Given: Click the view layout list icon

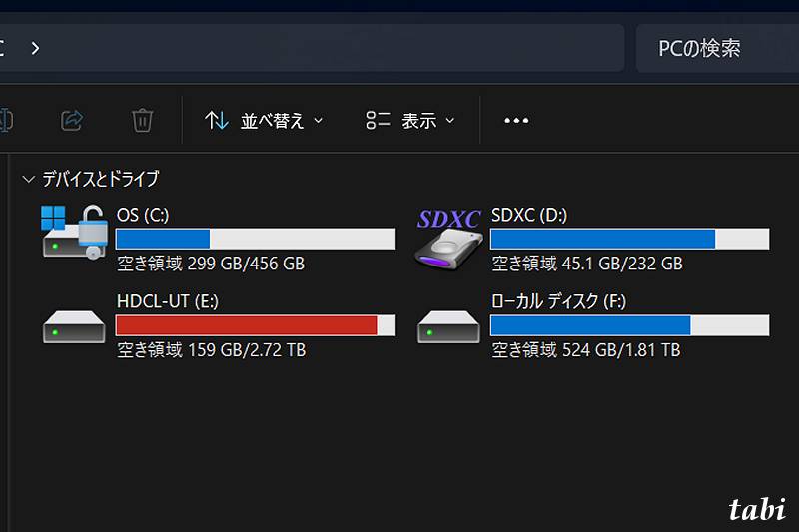Looking at the screenshot, I should (378, 121).
